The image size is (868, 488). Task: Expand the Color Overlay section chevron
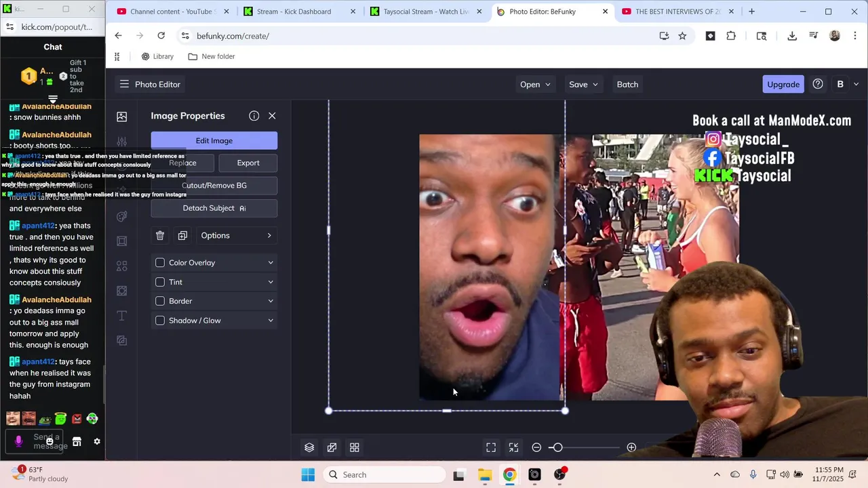[x=271, y=262]
